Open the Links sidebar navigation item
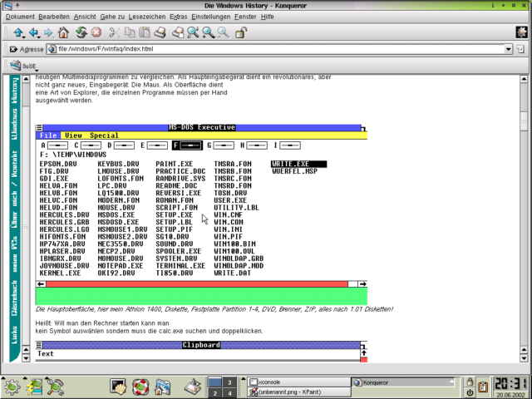The image size is (532, 399). (14, 334)
